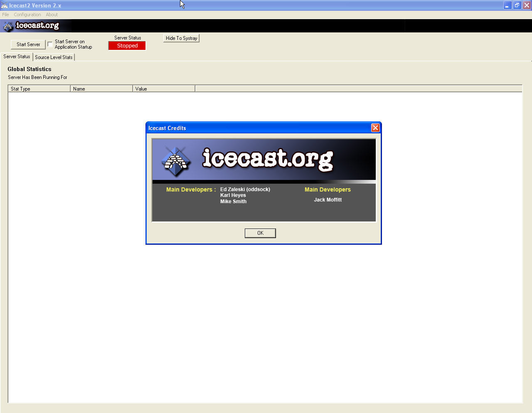Click the name Mike Smith
The image size is (532, 413).
[x=233, y=202]
